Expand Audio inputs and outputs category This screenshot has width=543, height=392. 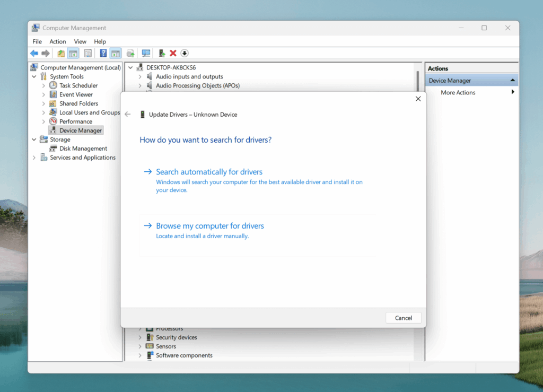pos(140,76)
